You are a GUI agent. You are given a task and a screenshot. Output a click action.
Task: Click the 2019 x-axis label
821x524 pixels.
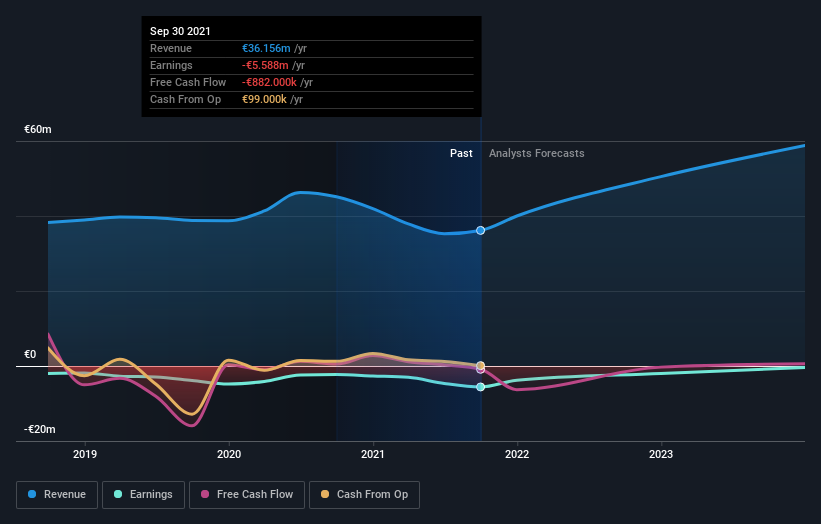click(85, 454)
